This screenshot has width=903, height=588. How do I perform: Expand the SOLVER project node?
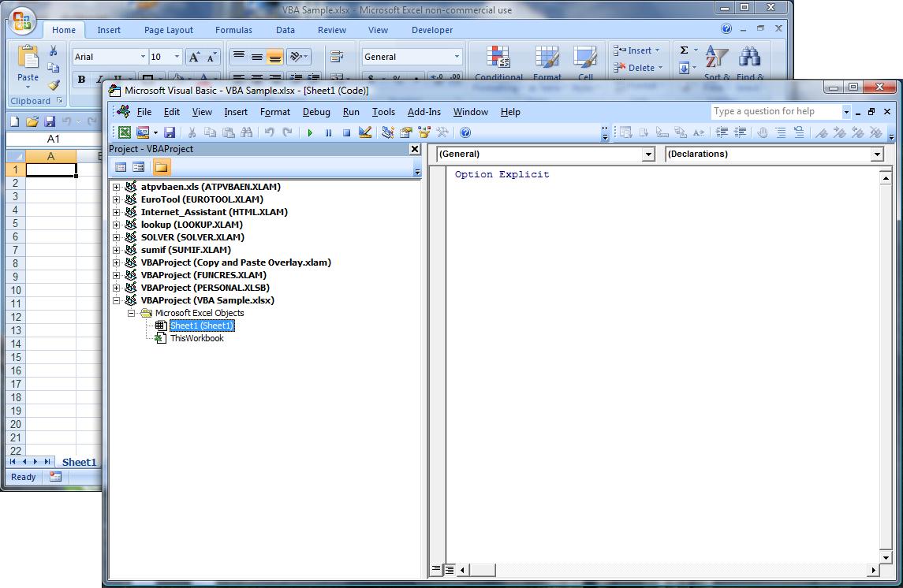click(117, 237)
